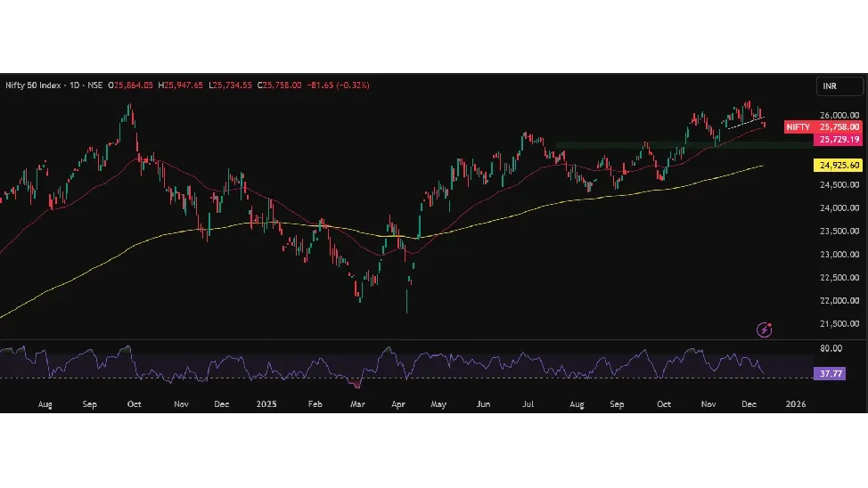This screenshot has width=868, height=488.
Task: Select the yellow 24,925.60 moving average label
Action: [x=839, y=166]
